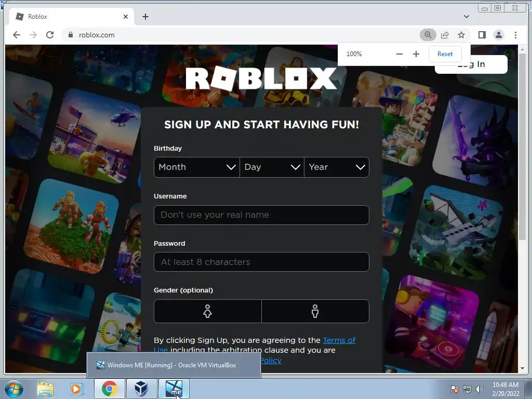This screenshot has height=399, width=532.
Task: Open the Month birthday dropdown
Action: [197, 167]
